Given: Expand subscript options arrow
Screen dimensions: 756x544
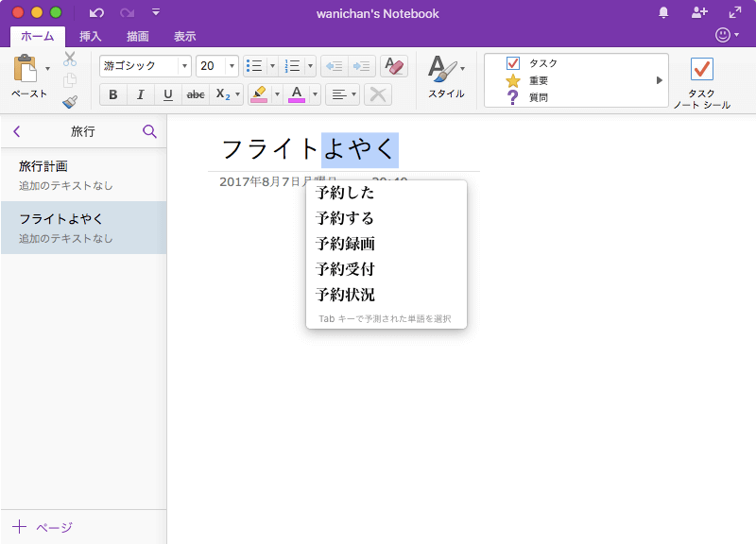Looking at the screenshot, I should [x=238, y=94].
